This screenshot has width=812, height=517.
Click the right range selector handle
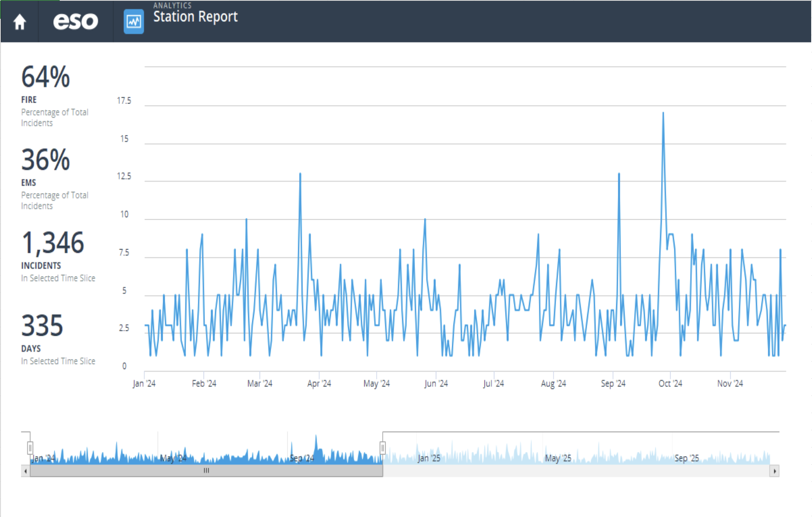pos(383,448)
